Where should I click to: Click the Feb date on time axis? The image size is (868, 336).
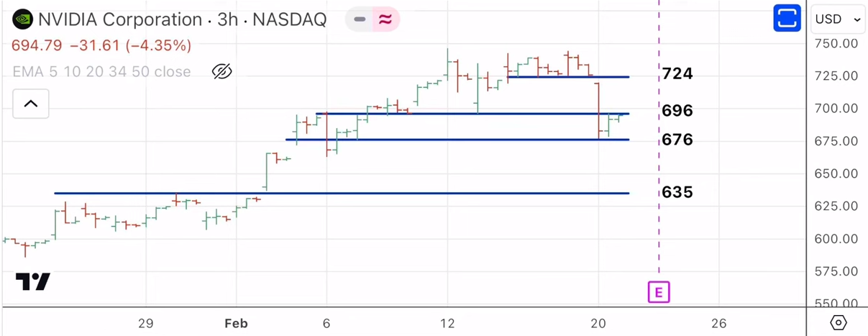coord(236,324)
